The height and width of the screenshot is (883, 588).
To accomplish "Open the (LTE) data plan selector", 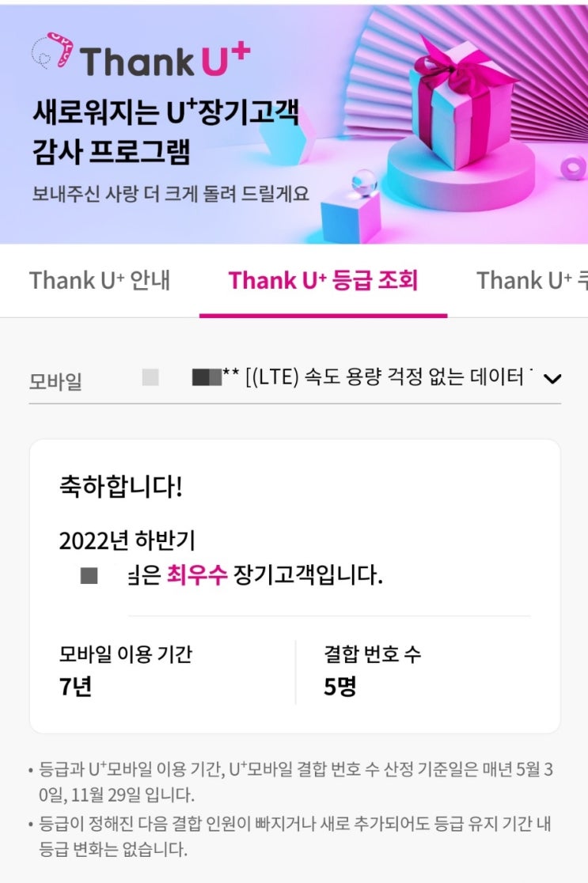I will (380, 378).
